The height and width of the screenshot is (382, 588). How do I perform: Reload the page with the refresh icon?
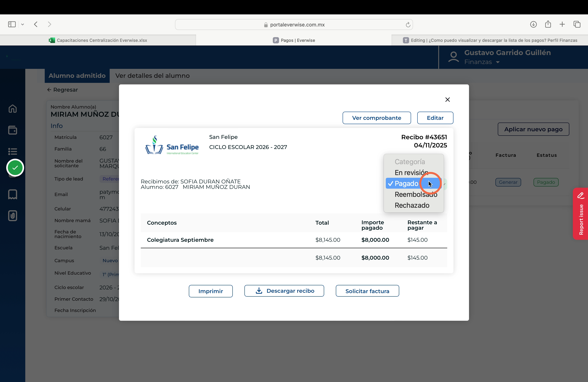[408, 25]
